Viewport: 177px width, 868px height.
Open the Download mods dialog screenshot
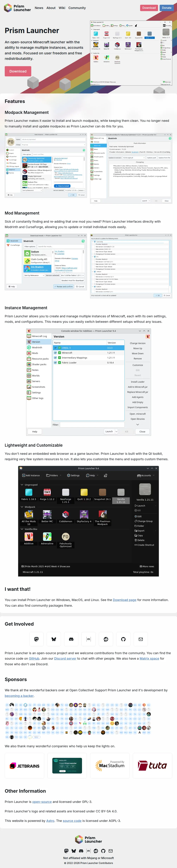click(x=46, y=262)
